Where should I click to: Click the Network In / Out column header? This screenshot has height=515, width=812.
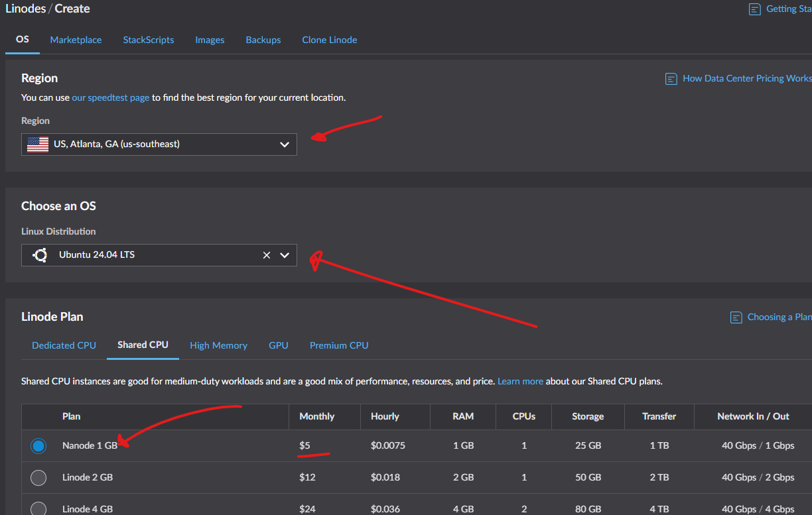(753, 416)
